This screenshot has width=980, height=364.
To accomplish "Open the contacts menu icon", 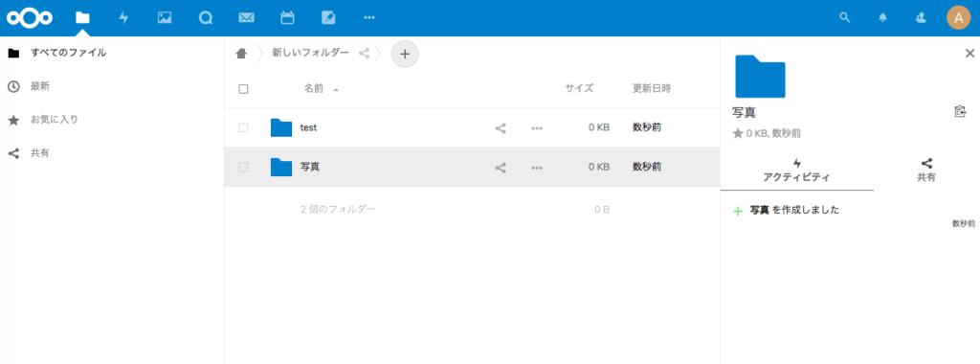I will [x=920, y=17].
